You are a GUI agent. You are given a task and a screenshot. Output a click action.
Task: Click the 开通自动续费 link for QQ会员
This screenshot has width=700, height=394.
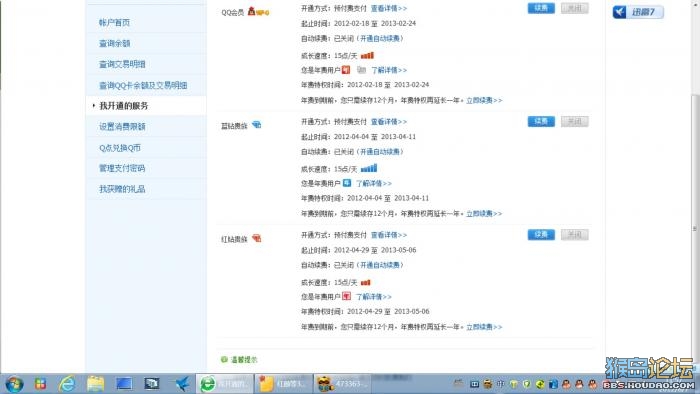[379, 38]
